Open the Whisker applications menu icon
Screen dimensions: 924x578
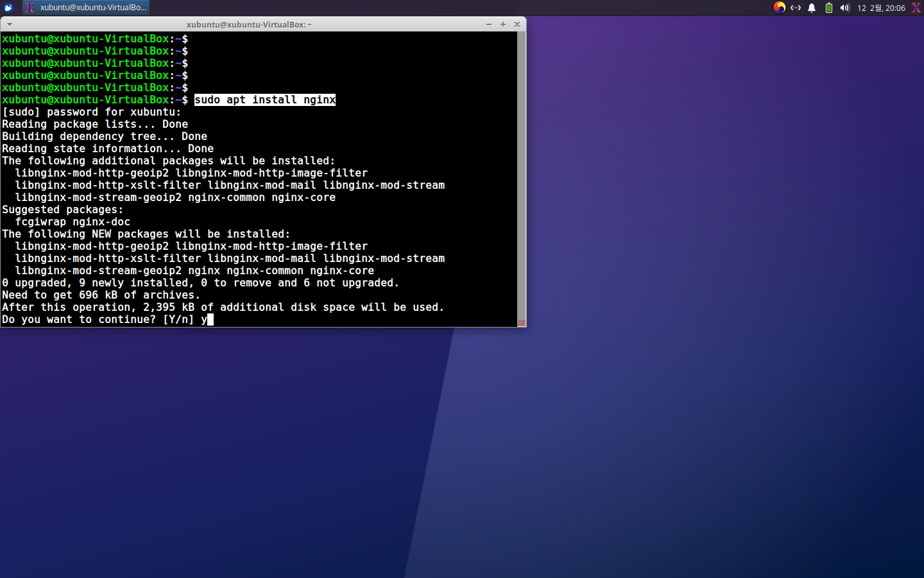pos(8,8)
